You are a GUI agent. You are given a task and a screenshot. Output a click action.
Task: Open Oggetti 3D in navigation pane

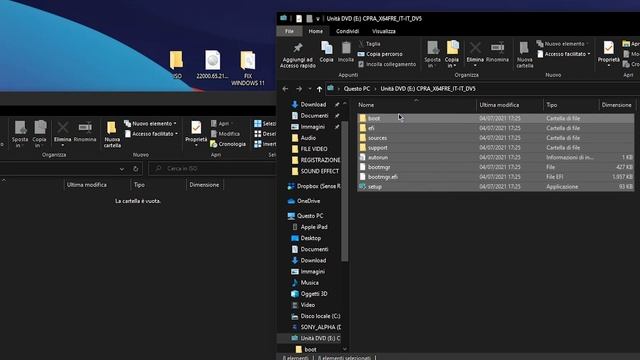314,294
